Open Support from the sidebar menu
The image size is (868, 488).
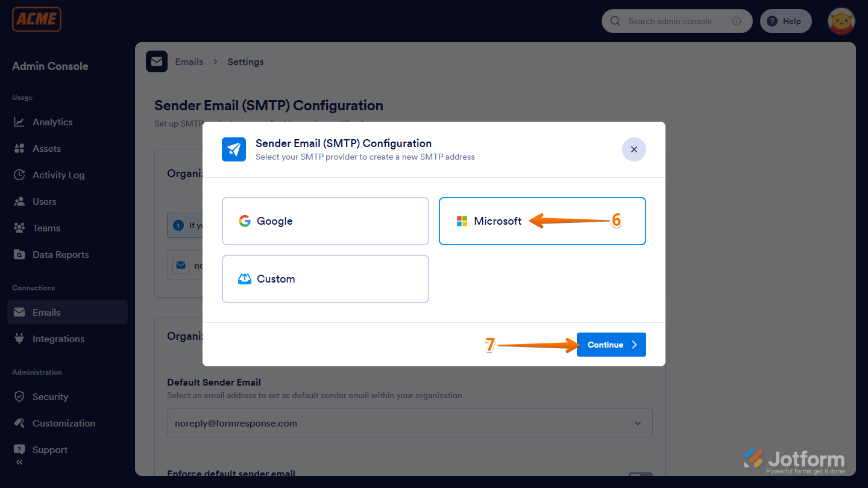pos(49,449)
